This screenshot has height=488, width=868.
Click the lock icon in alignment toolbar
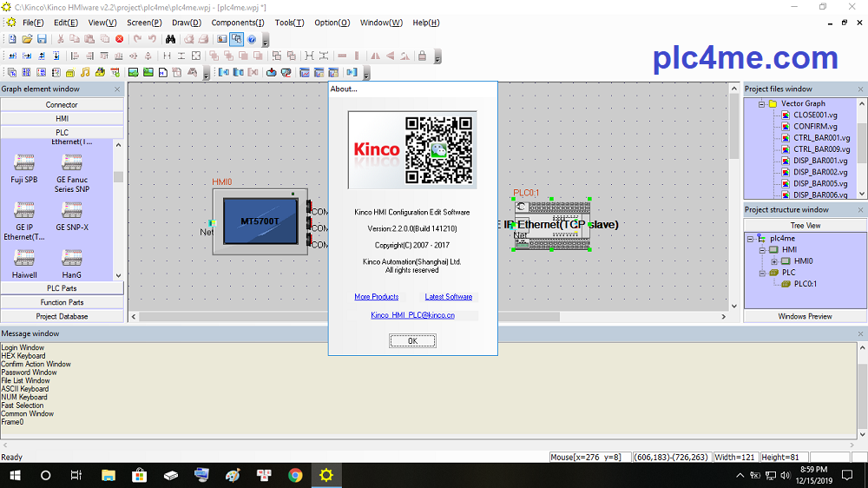422,56
